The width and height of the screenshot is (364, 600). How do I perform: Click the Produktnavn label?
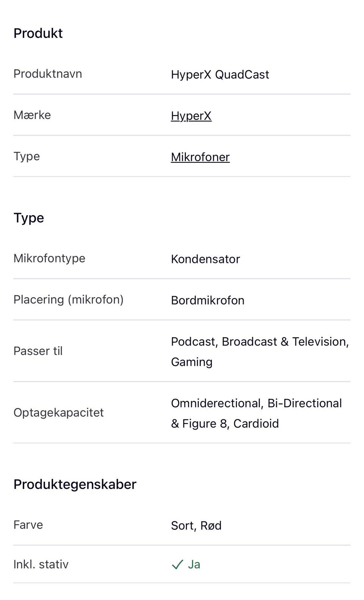click(x=48, y=74)
